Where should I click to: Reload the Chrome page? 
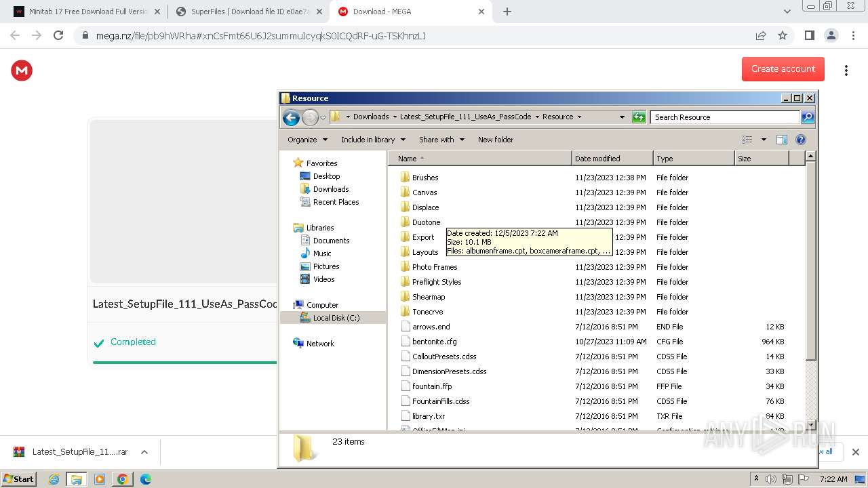coord(58,35)
